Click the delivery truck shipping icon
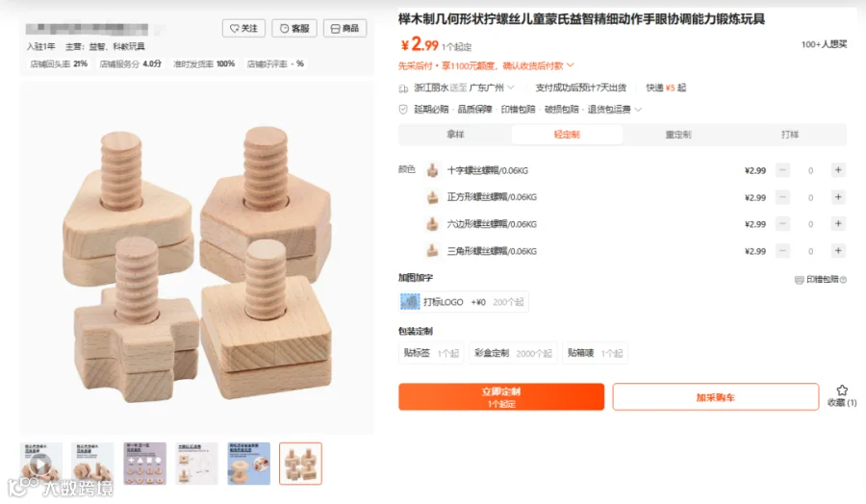The height and width of the screenshot is (504, 866). (403, 88)
